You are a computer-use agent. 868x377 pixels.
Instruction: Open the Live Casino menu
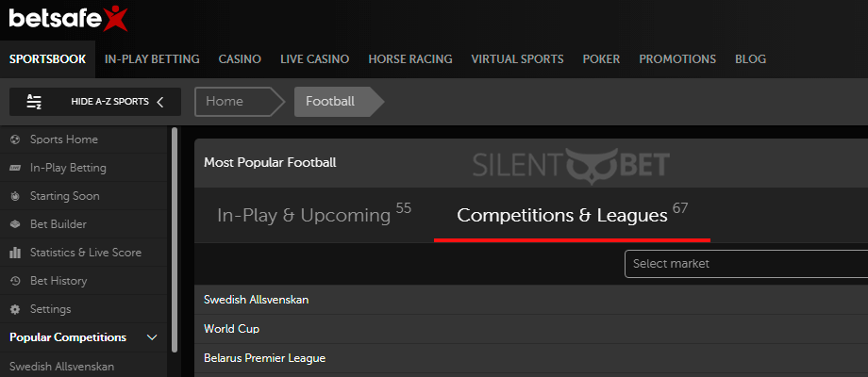pyautogui.click(x=314, y=59)
